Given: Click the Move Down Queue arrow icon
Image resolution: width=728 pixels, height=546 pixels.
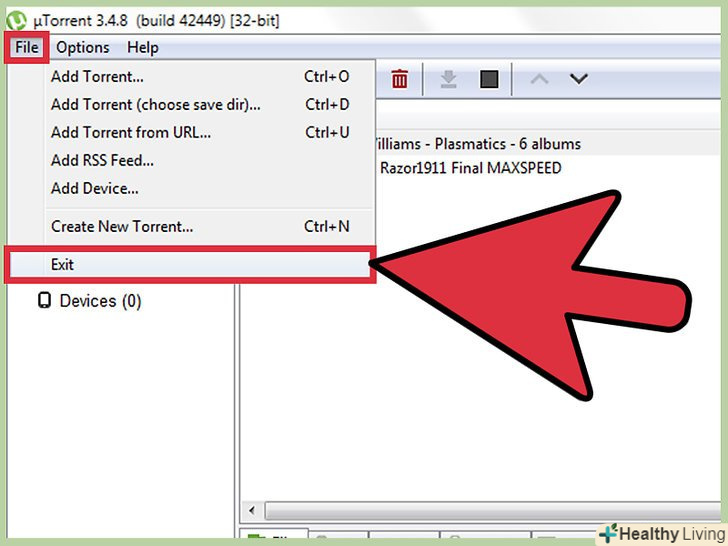Looking at the screenshot, I should coord(578,79).
